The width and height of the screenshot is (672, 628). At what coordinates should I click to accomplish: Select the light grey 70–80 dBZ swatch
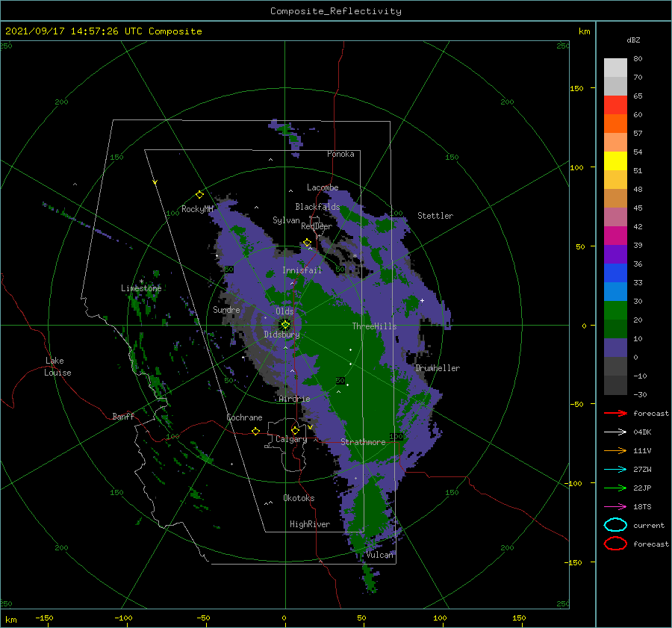point(615,68)
